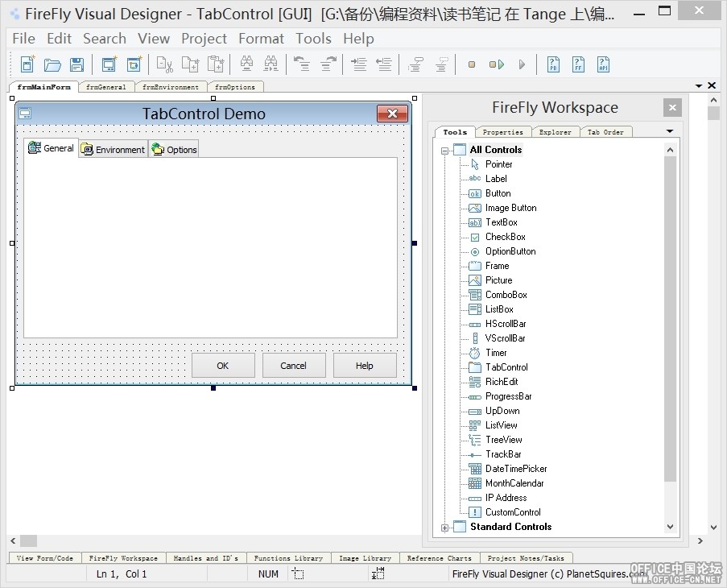The image size is (727, 588).
Task: Open the Format menu
Action: coord(261,39)
